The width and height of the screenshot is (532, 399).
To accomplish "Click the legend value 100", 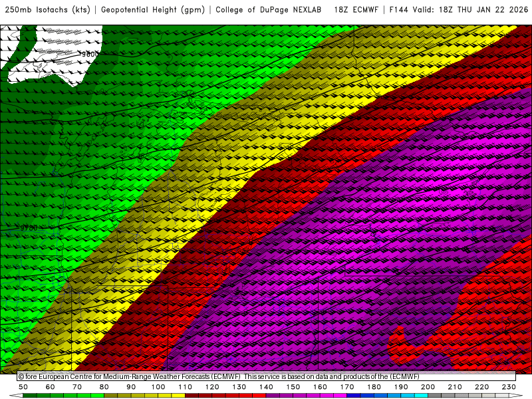I will pyautogui.click(x=158, y=387).
